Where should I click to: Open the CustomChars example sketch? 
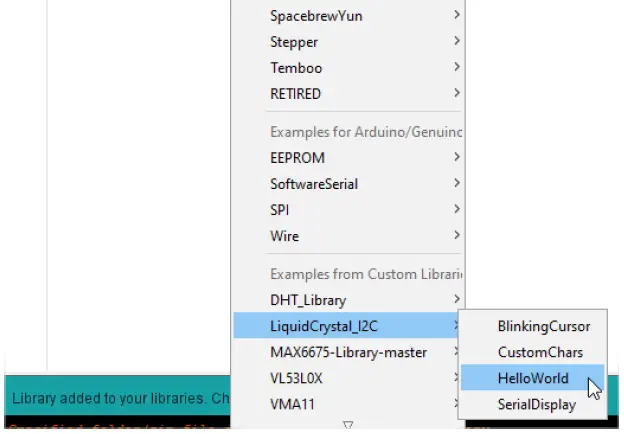tap(532, 352)
